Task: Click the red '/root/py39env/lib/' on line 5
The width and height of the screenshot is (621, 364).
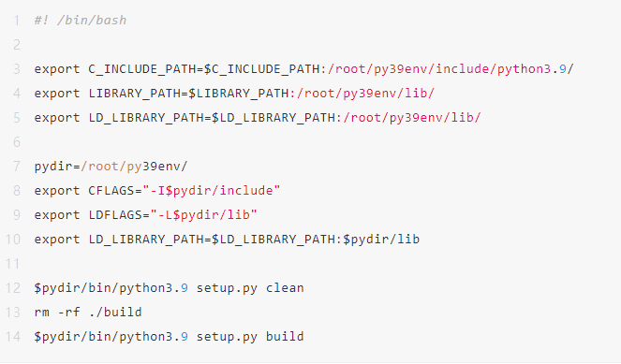Action: tap(412, 118)
